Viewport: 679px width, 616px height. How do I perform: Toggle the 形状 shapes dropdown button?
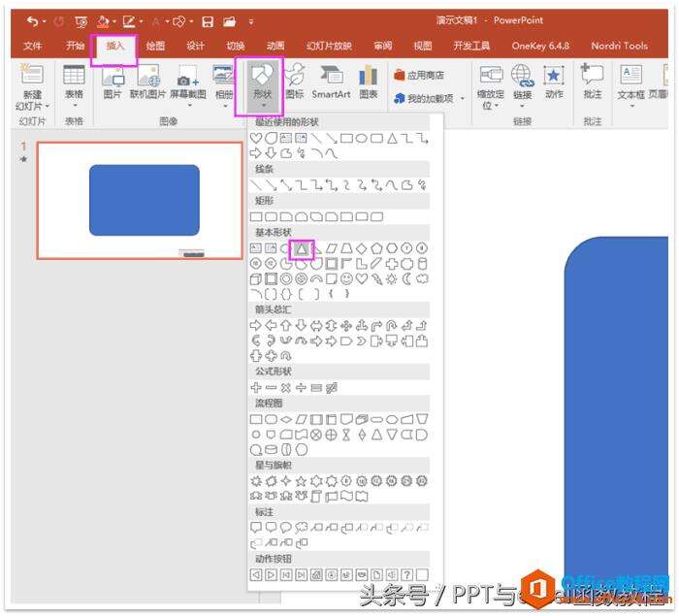263,85
